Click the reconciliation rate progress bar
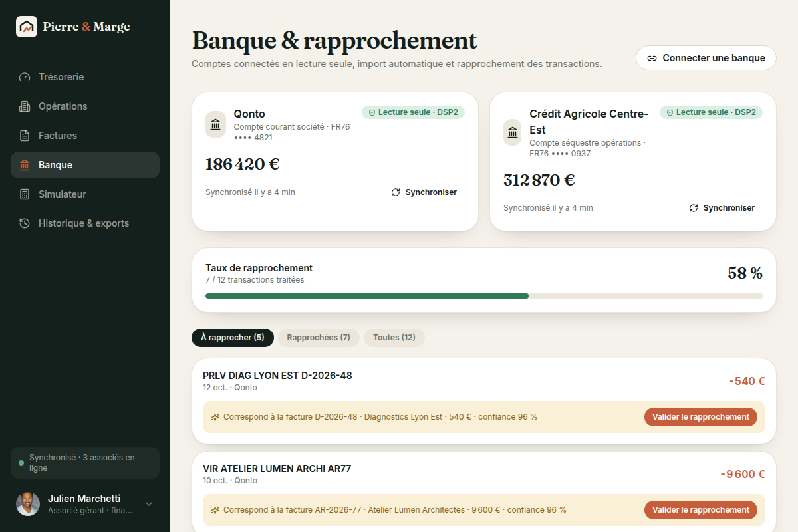 click(484, 296)
